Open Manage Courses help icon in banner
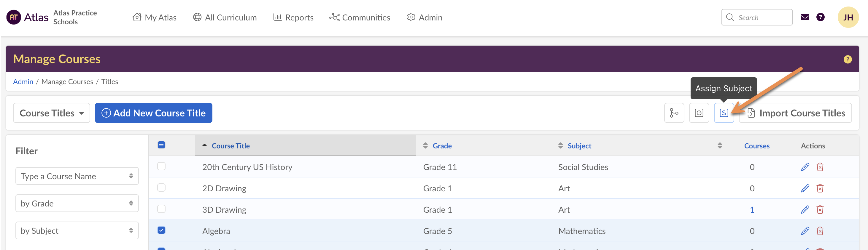The width and height of the screenshot is (868, 250). click(x=848, y=60)
